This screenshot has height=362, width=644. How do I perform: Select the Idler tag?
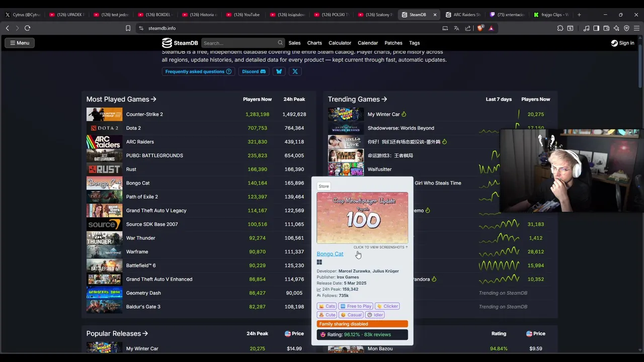pyautogui.click(x=375, y=315)
